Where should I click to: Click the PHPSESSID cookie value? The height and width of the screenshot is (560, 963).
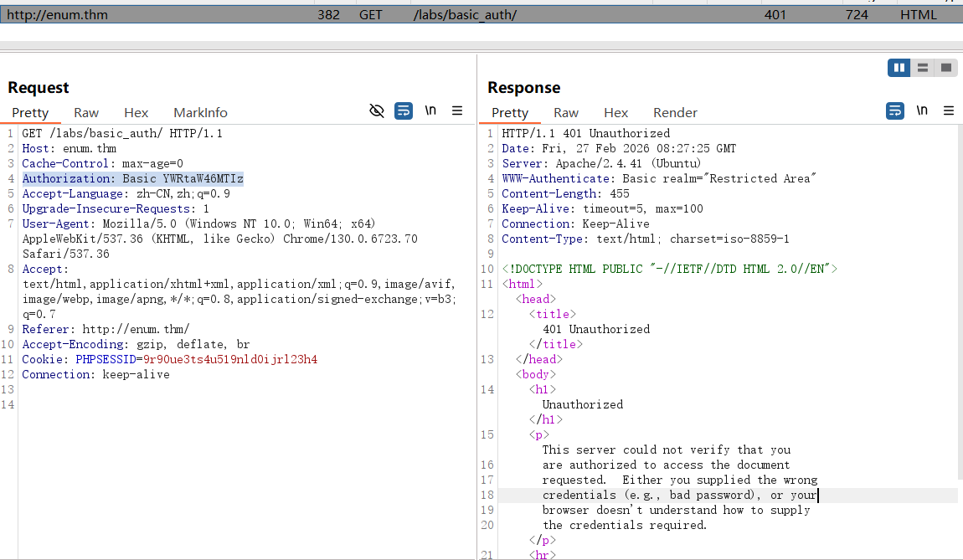point(230,359)
